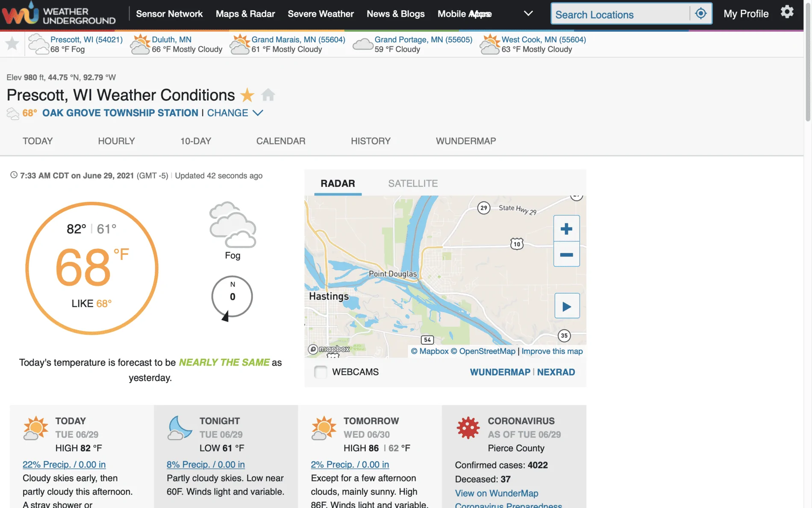
Task: Zoom in on the radar map
Action: coord(566,229)
